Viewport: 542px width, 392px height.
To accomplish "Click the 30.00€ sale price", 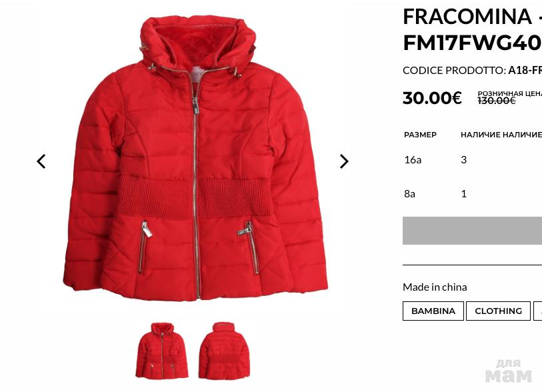I will (x=432, y=98).
